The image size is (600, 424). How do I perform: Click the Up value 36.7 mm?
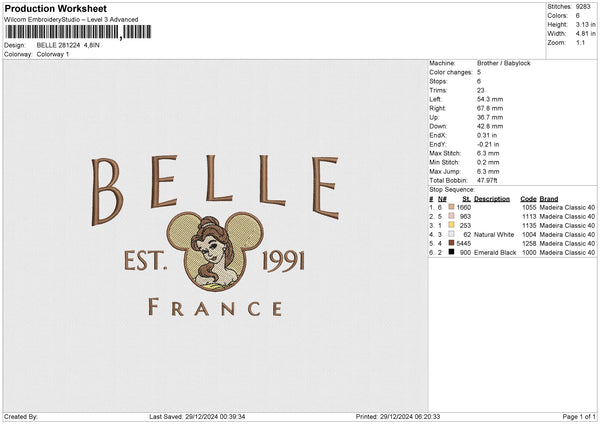pyautogui.click(x=490, y=117)
